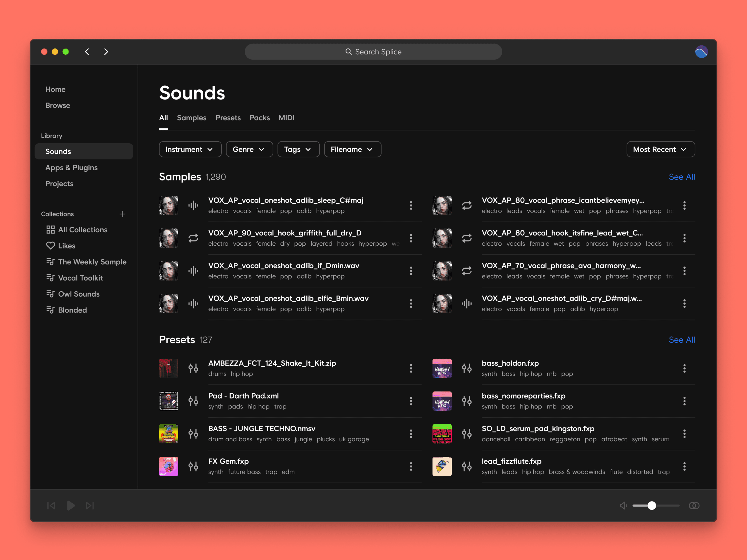
Task: Open the Most Recent sort dropdown
Action: [x=660, y=149]
